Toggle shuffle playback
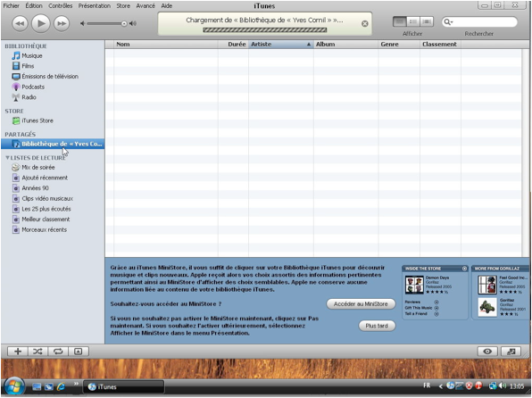Screen dimensions: 532x398 37,352
